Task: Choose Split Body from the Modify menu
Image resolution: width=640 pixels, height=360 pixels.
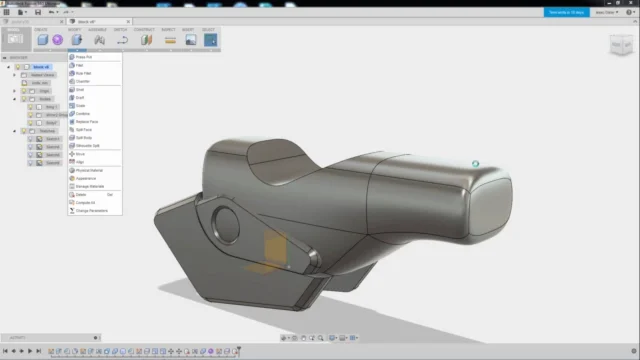Action: [95, 138]
